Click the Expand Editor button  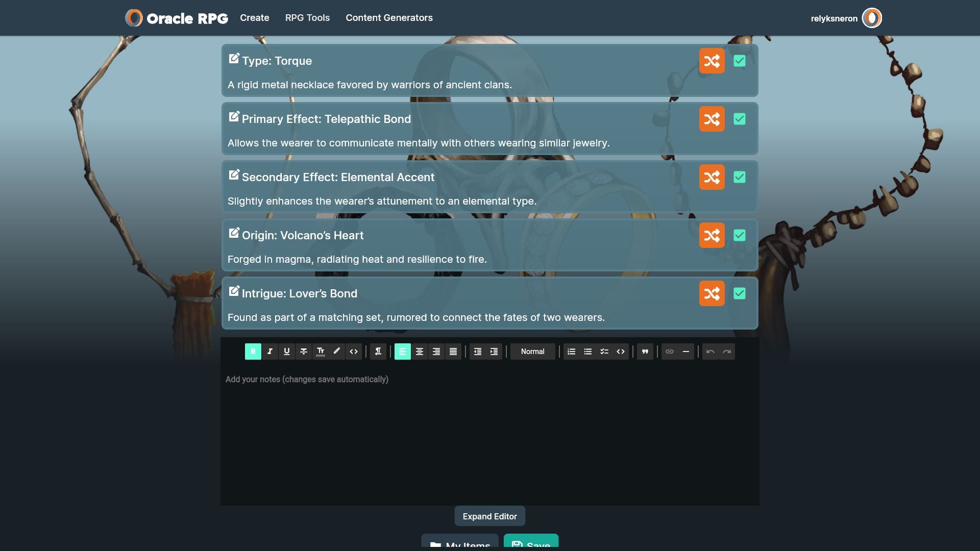pyautogui.click(x=489, y=516)
